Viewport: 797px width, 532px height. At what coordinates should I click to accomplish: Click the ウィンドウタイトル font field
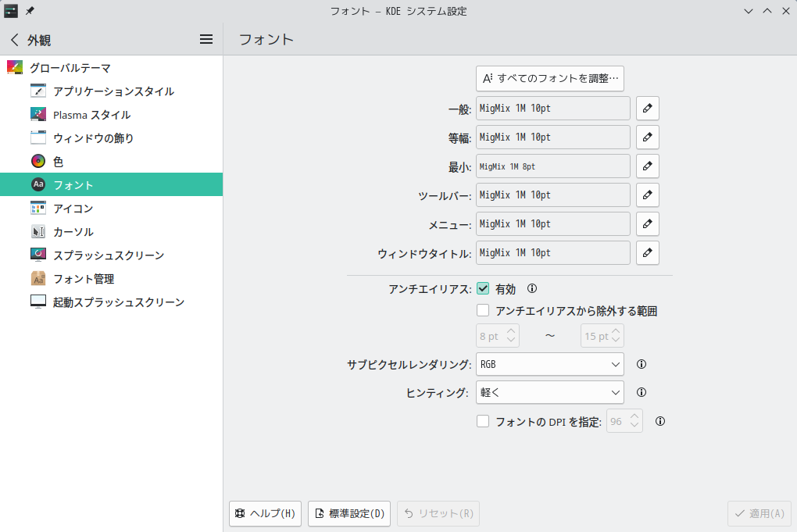pos(553,253)
